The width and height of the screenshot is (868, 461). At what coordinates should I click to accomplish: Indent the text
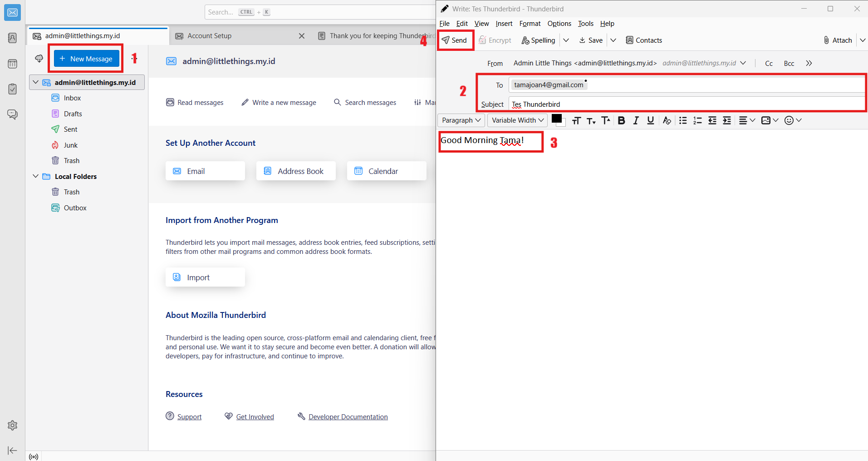pos(727,120)
